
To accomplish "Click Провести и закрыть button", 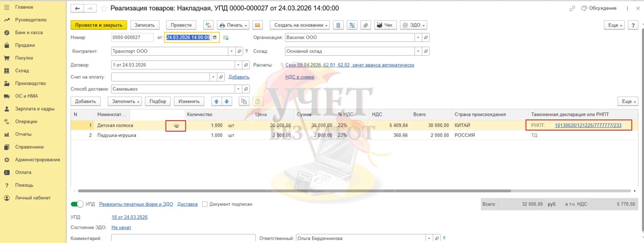I will tap(99, 25).
